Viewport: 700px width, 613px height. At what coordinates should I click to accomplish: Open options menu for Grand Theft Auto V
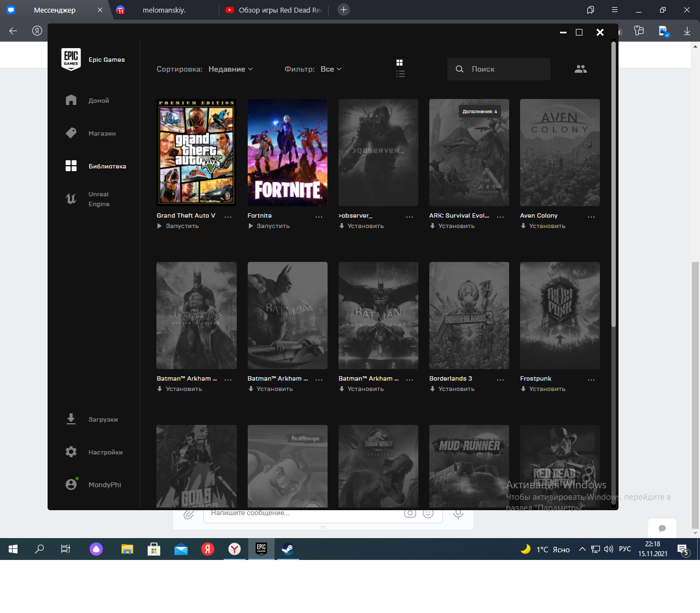pyautogui.click(x=228, y=217)
